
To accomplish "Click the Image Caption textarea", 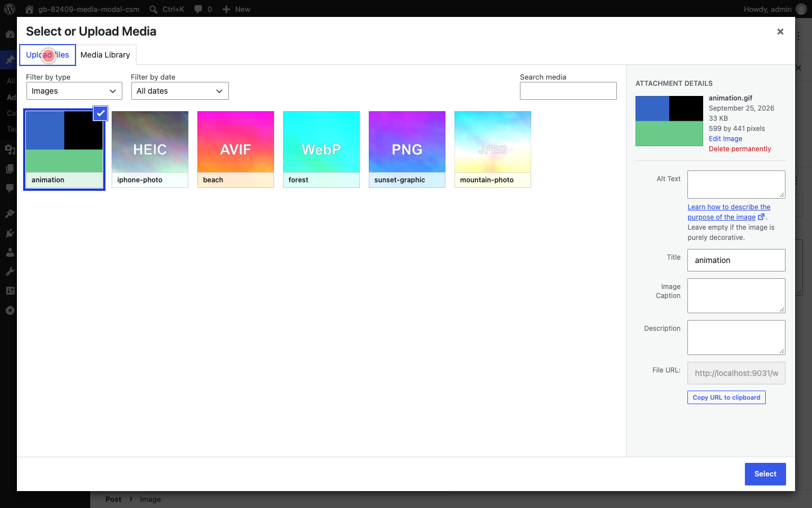I will coord(736,296).
